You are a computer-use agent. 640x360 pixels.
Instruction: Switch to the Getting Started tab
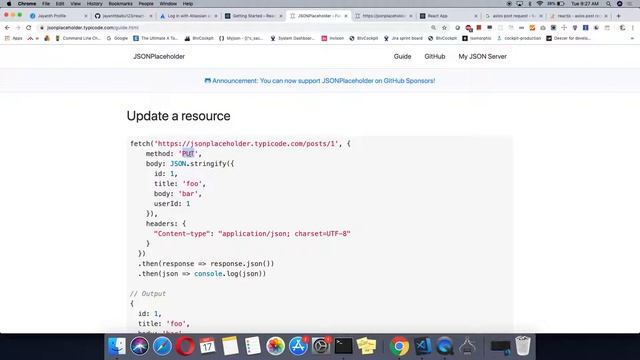pyautogui.click(x=252, y=16)
